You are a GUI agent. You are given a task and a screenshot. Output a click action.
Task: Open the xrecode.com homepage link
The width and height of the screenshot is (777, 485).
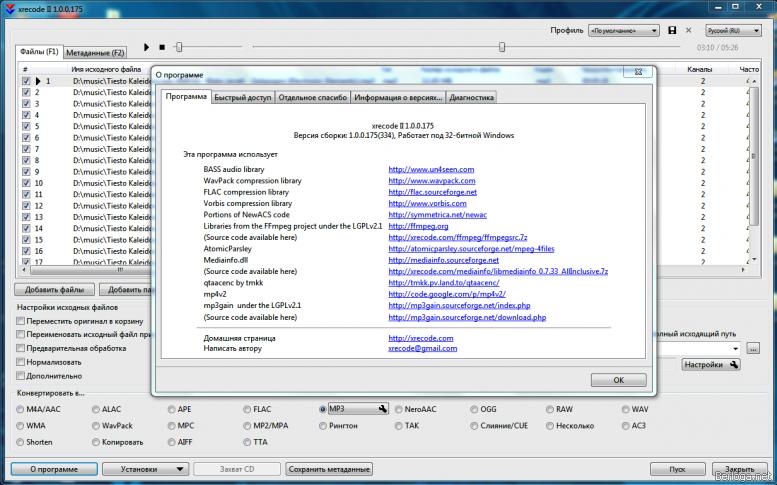click(421, 338)
